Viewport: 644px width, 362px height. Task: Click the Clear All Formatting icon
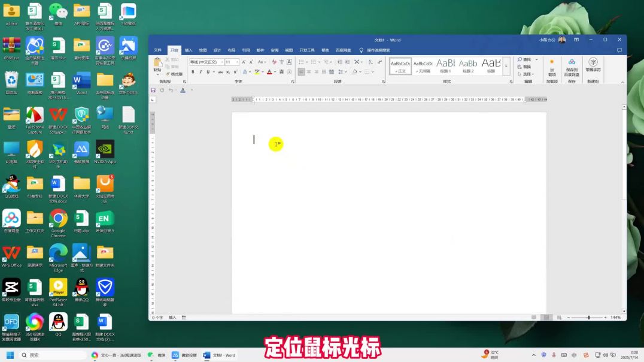(275, 62)
